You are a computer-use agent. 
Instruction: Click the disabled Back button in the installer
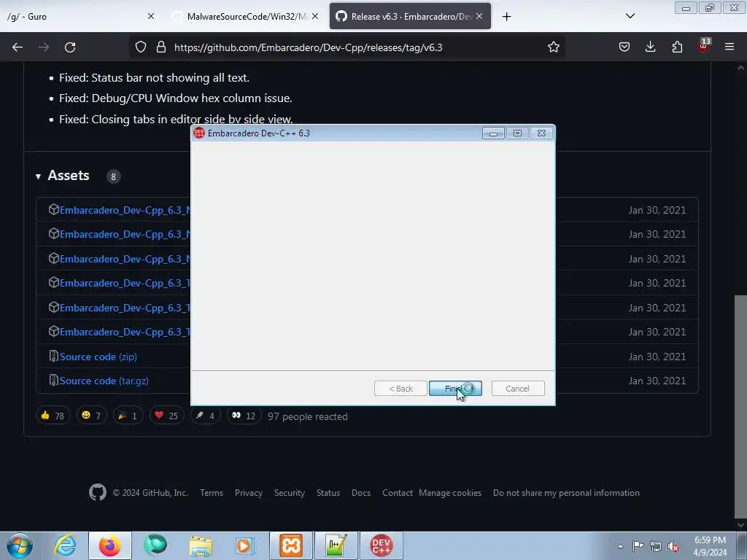[400, 389]
